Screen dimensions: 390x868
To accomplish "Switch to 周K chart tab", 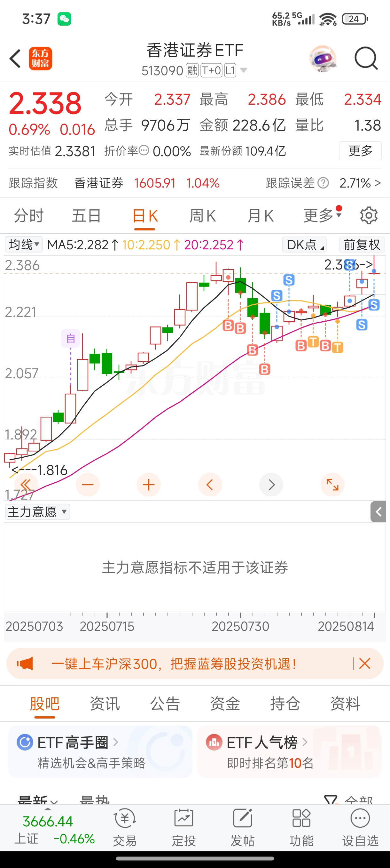I will (203, 216).
